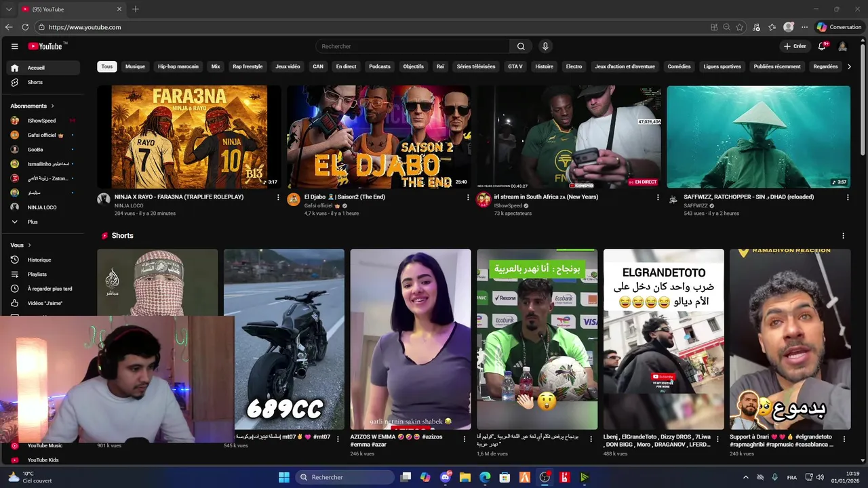The width and height of the screenshot is (868, 488).
Task: Select the Ligues sportives chip
Action: (722, 66)
